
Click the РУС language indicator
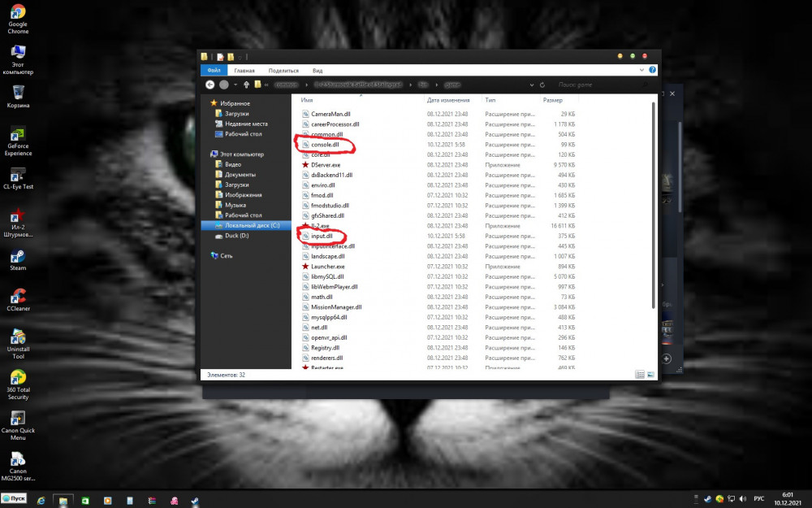(x=758, y=499)
